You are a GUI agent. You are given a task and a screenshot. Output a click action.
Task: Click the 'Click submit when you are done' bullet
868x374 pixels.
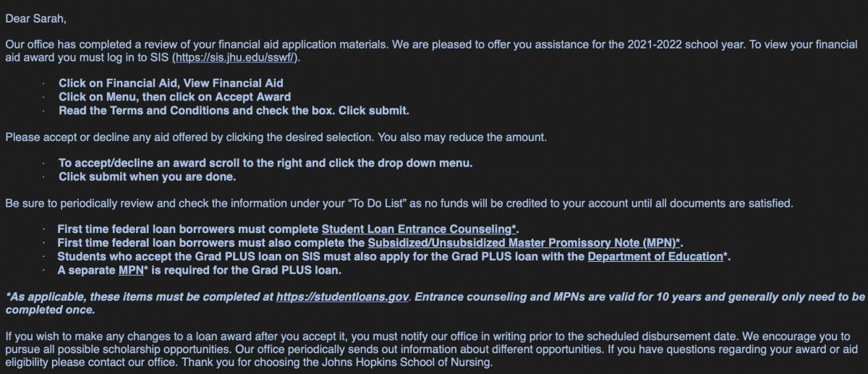(147, 177)
